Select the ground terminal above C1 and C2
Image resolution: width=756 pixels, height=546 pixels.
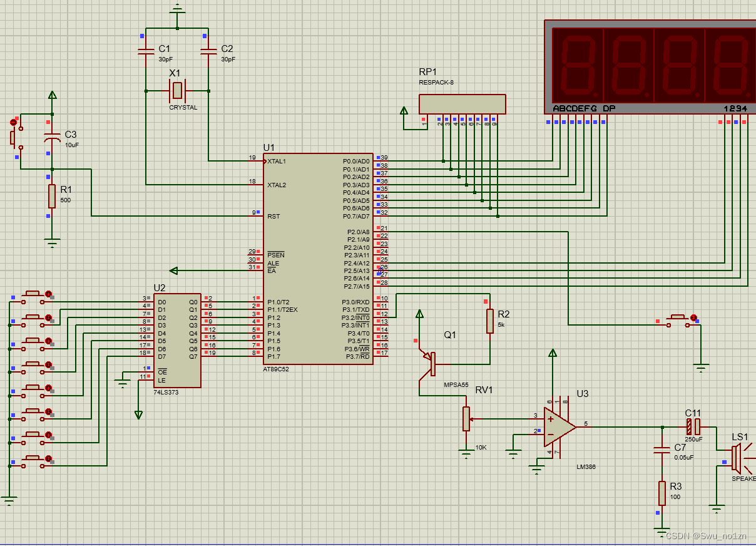coord(177,8)
